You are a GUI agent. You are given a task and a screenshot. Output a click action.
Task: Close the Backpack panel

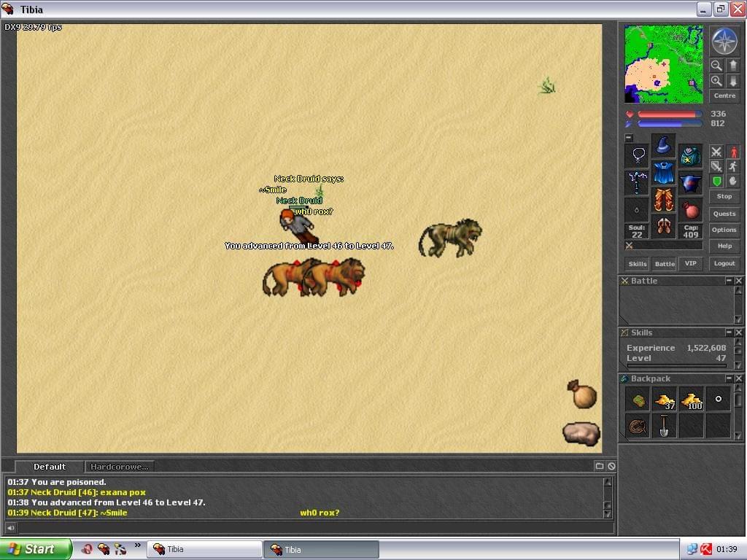pos(738,378)
